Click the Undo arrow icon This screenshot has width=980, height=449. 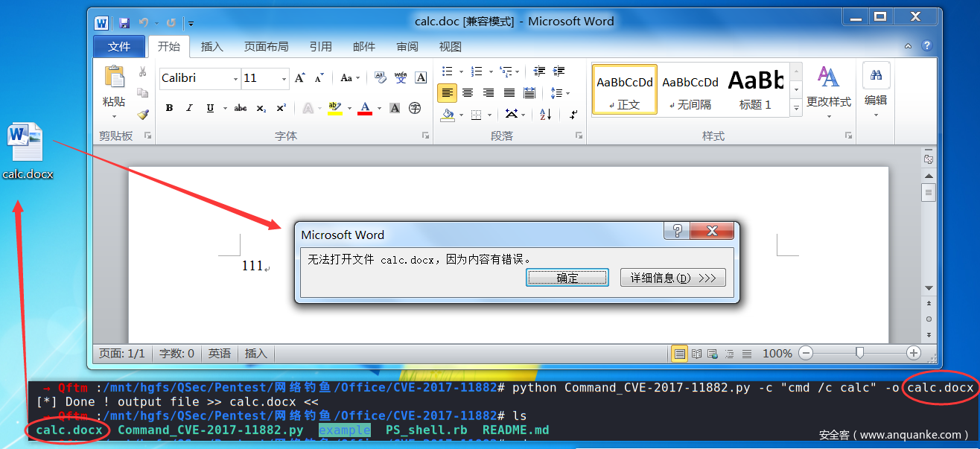pos(144,23)
